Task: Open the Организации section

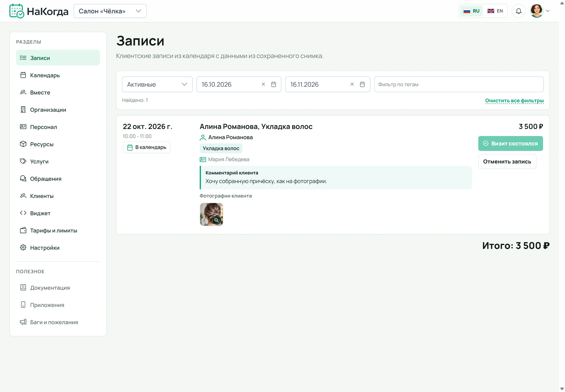Action: pos(58,110)
